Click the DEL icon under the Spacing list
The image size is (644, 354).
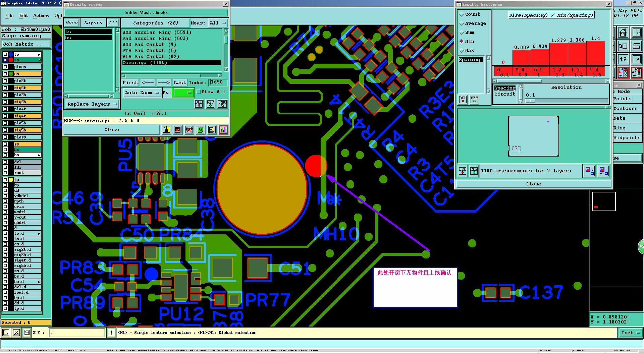tap(463, 100)
